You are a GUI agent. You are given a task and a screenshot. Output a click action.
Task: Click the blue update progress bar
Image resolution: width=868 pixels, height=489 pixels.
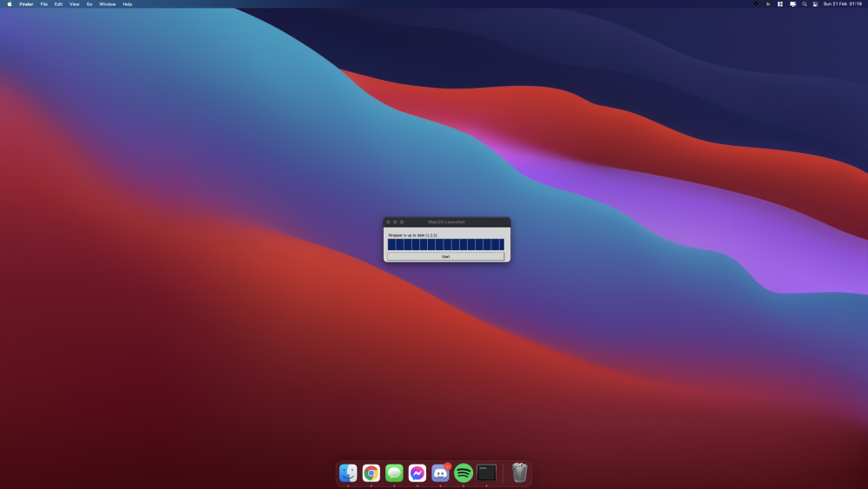click(x=445, y=245)
